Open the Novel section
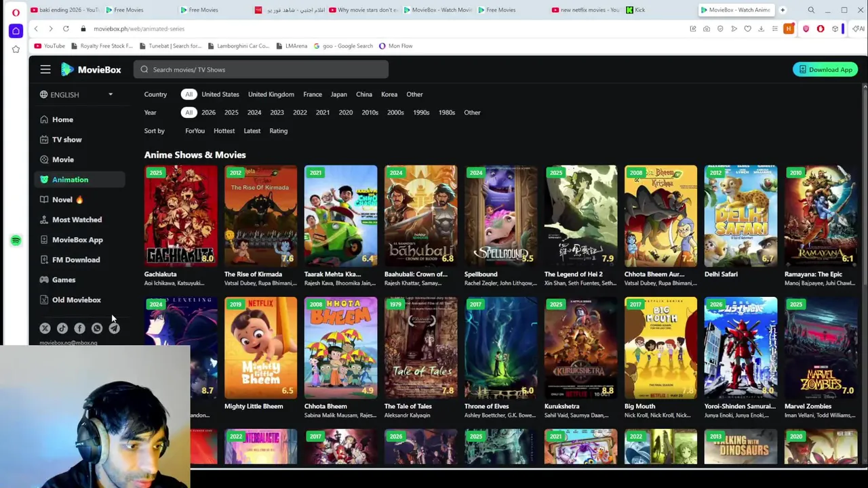This screenshot has height=488, width=868. pyautogui.click(x=79, y=199)
